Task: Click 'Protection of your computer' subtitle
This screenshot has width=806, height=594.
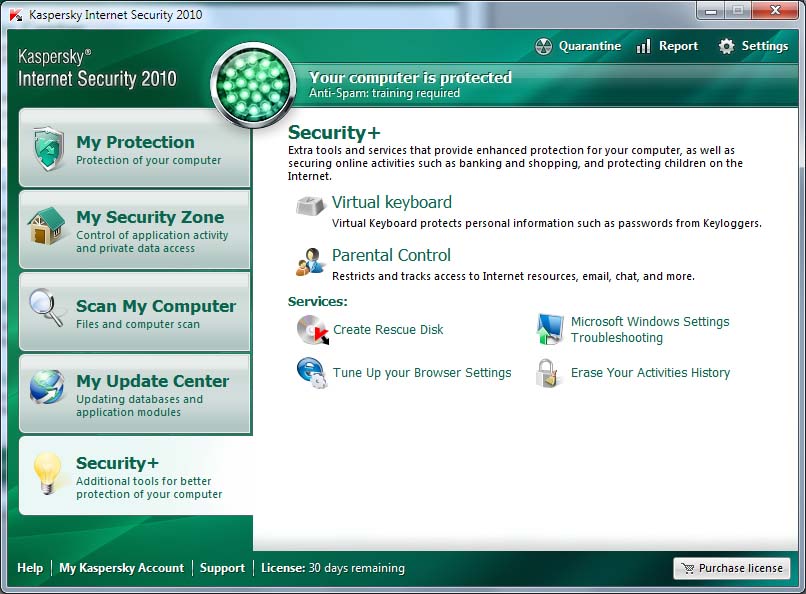Action: pos(149,160)
